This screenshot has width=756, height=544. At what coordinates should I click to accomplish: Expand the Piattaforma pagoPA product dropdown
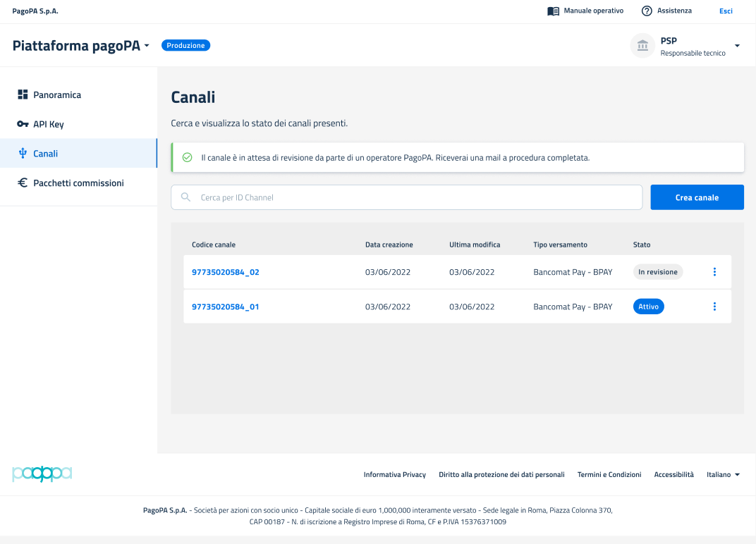tap(147, 46)
